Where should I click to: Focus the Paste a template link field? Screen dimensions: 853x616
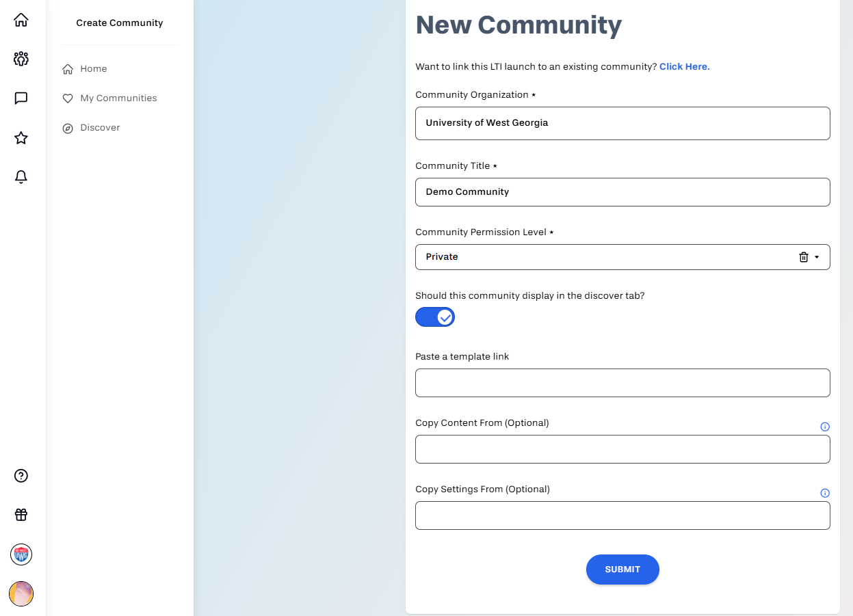point(622,383)
